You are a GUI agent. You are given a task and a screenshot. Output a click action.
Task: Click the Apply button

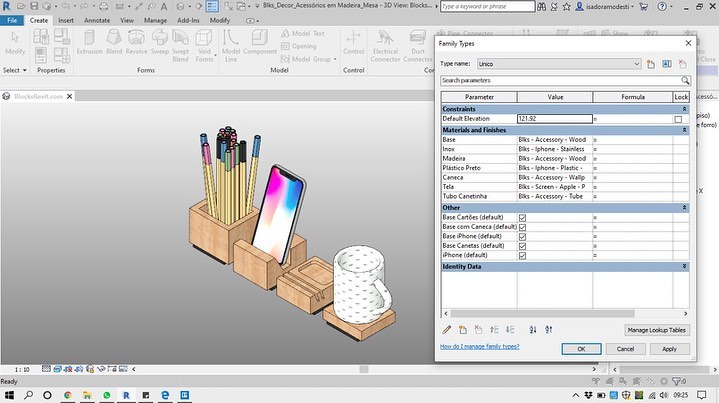(669, 349)
